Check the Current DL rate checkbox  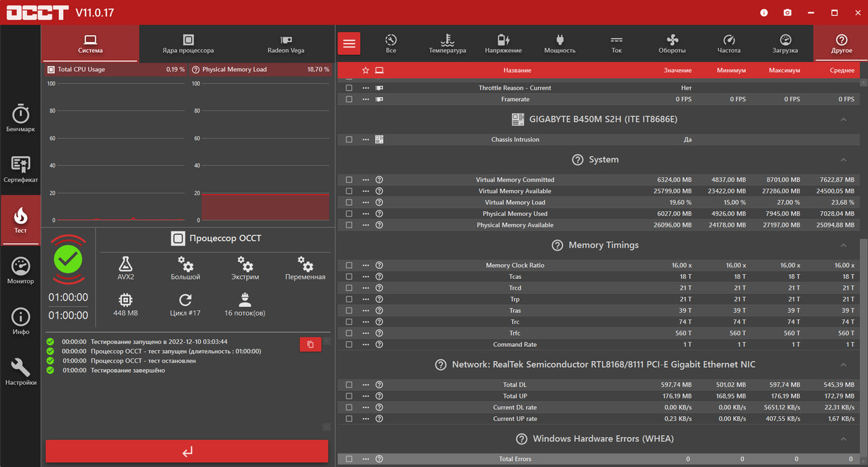349,407
